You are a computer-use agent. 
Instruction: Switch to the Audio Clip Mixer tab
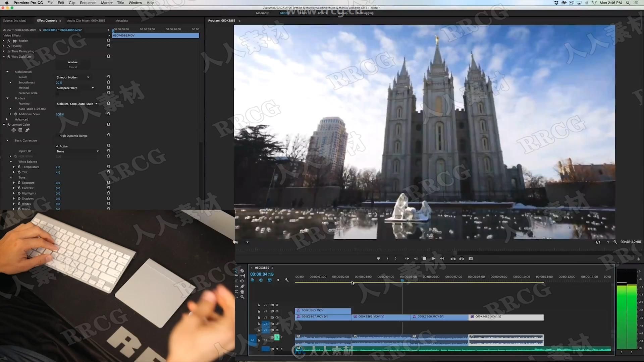pyautogui.click(x=86, y=20)
